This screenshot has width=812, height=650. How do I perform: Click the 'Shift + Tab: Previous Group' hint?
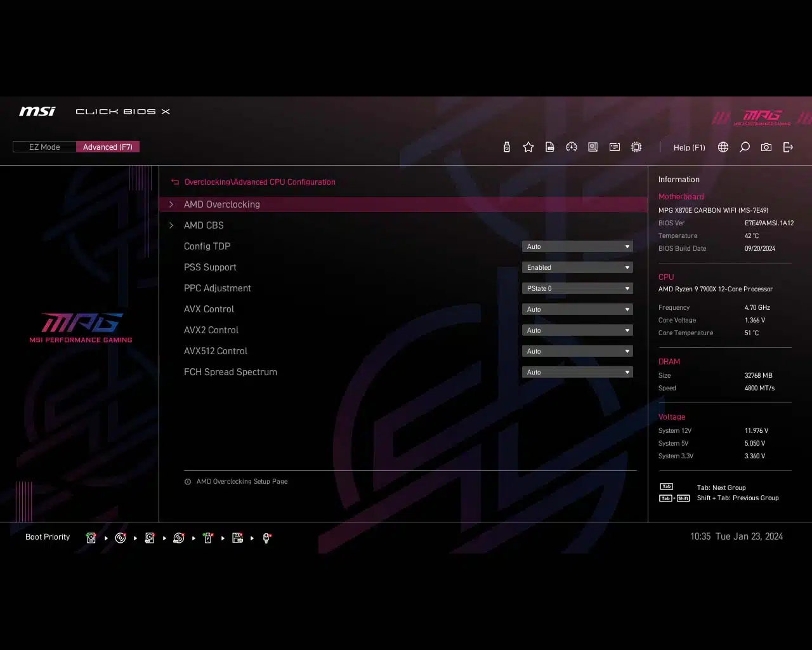click(738, 498)
